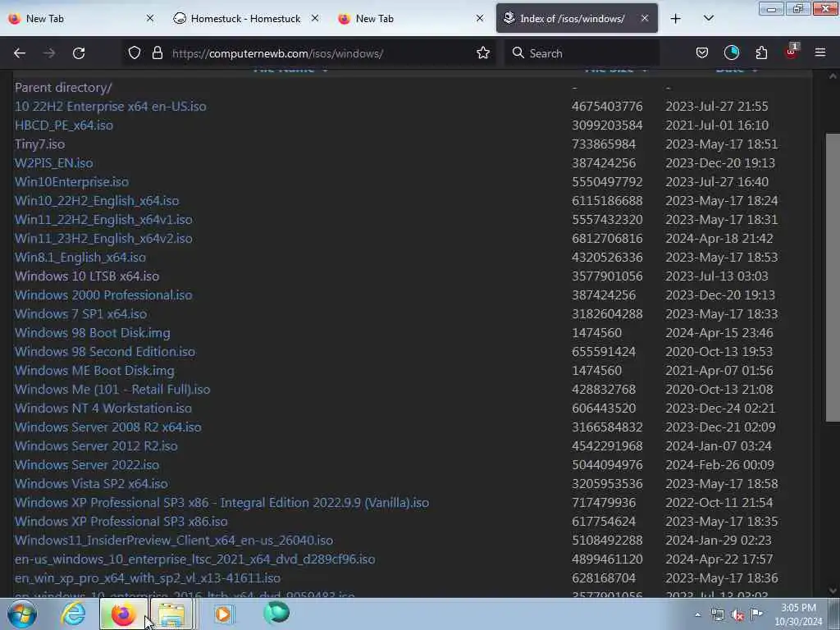This screenshot has width=840, height=630.
Task: Show hidden tray icons arrow
Action: pos(697,614)
